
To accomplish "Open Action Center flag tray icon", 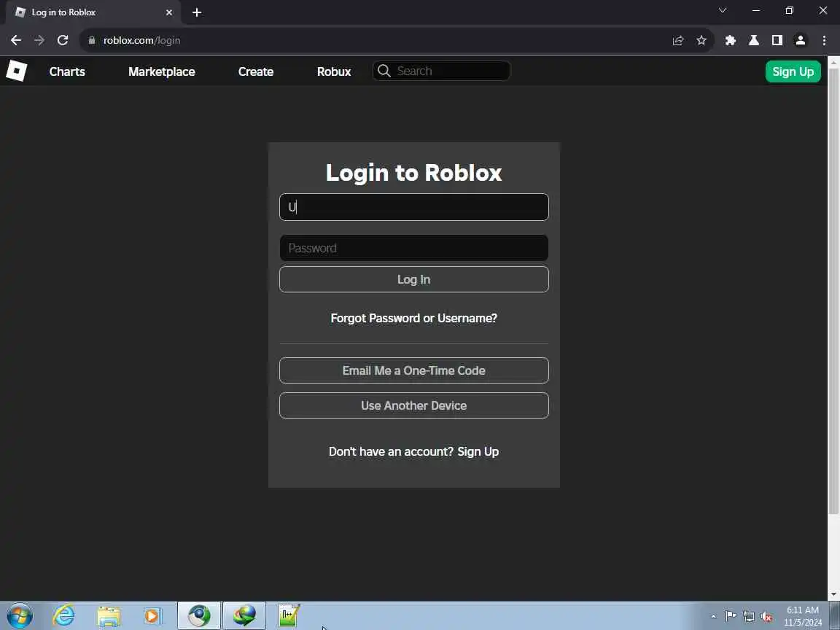I will point(730,616).
